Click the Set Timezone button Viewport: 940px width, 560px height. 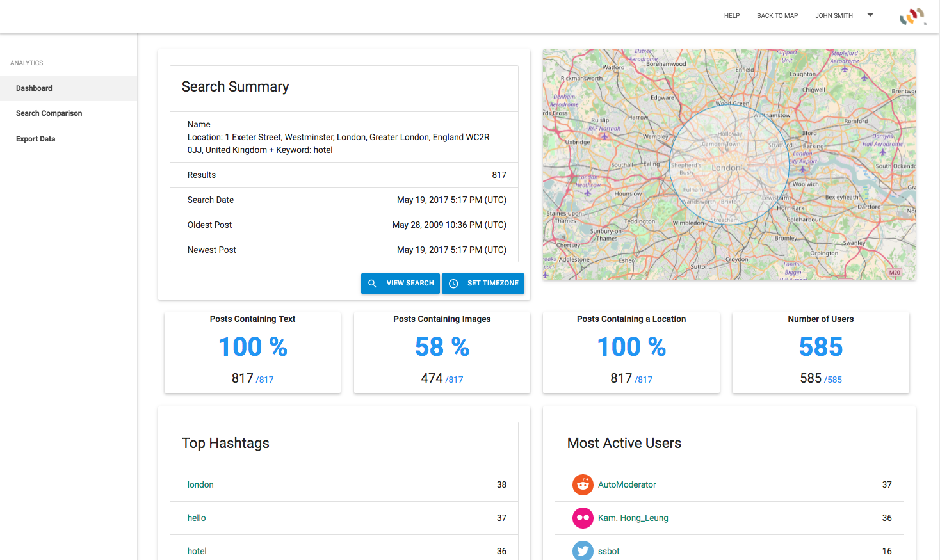(483, 284)
